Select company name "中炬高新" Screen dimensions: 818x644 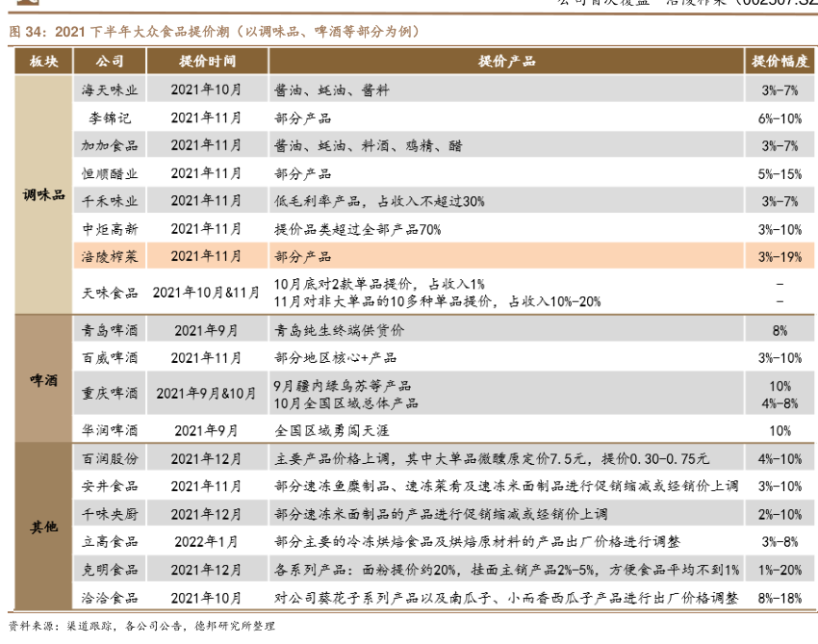(x=110, y=229)
